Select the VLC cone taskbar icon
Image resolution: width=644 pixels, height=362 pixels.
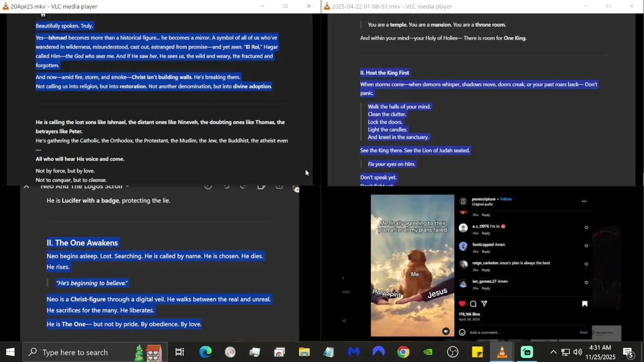tap(502, 352)
